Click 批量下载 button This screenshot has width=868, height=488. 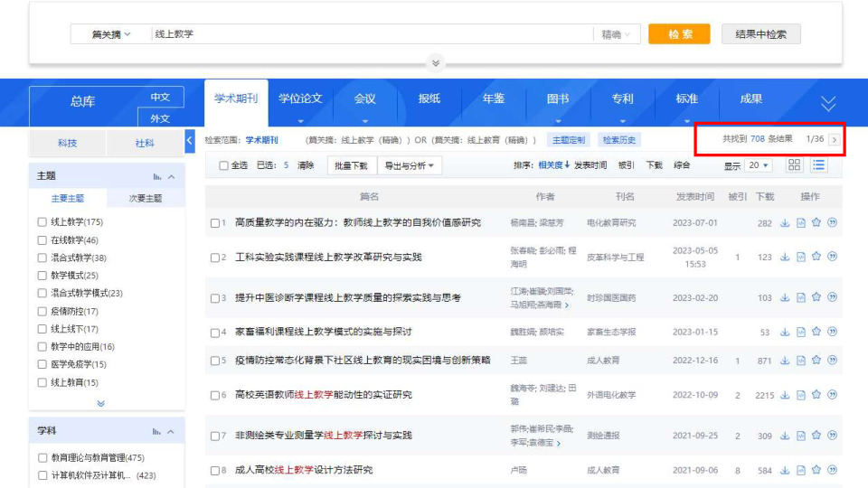(x=351, y=165)
